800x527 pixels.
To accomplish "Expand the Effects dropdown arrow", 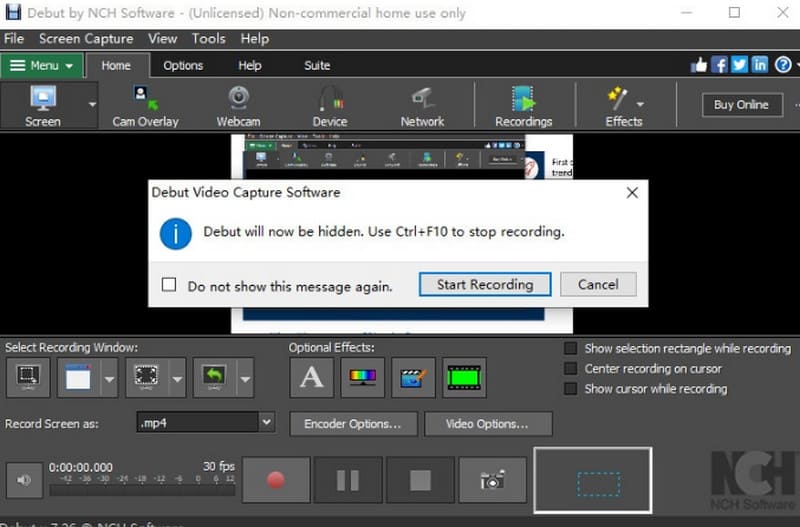I will click(x=640, y=105).
